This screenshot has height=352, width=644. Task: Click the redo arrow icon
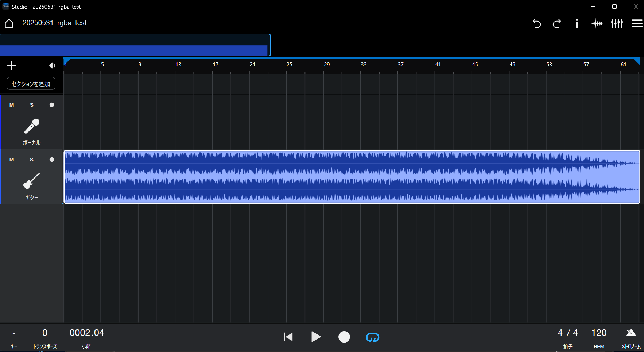tap(556, 24)
